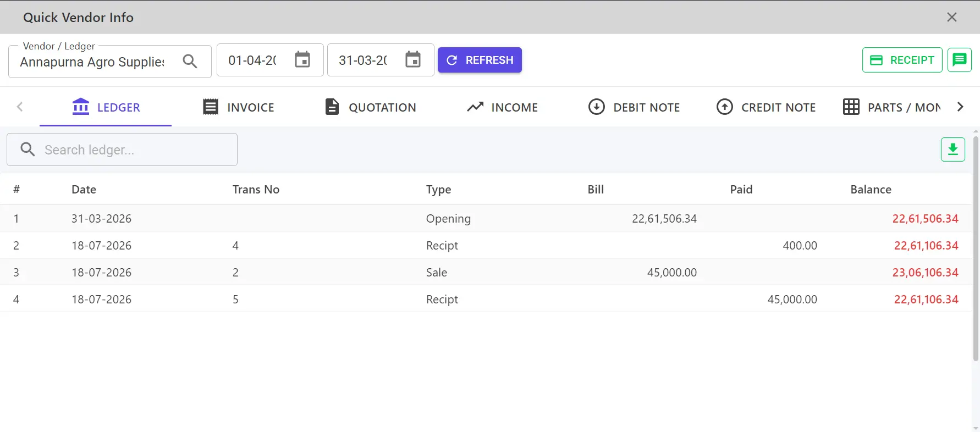Show later tabs with the right chevron
Image resolution: width=980 pixels, height=432 pixels.
tap(960, 107)
